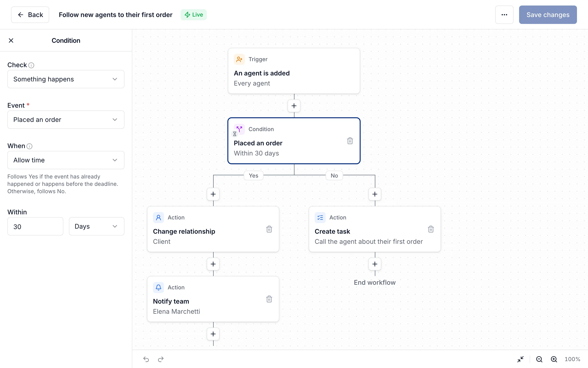Delete the Change relationship action

pyautogui.click(x=269, y=229)
